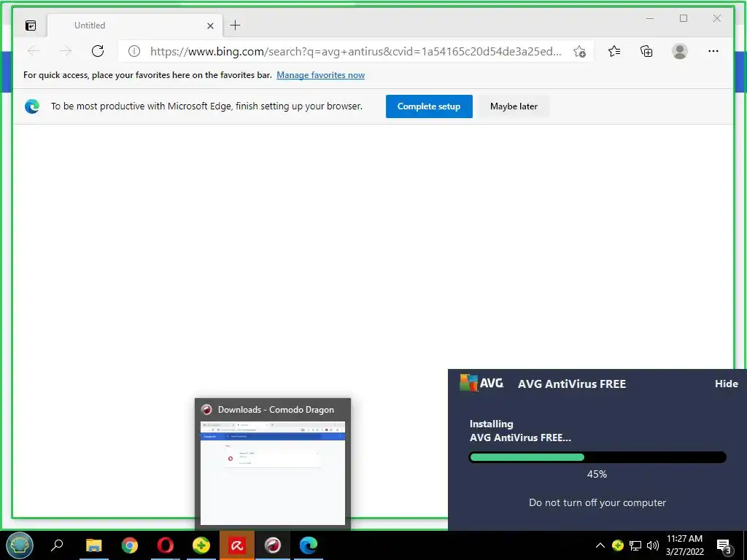Go back to previous page

pyautogui.click(x=34, y=51)
